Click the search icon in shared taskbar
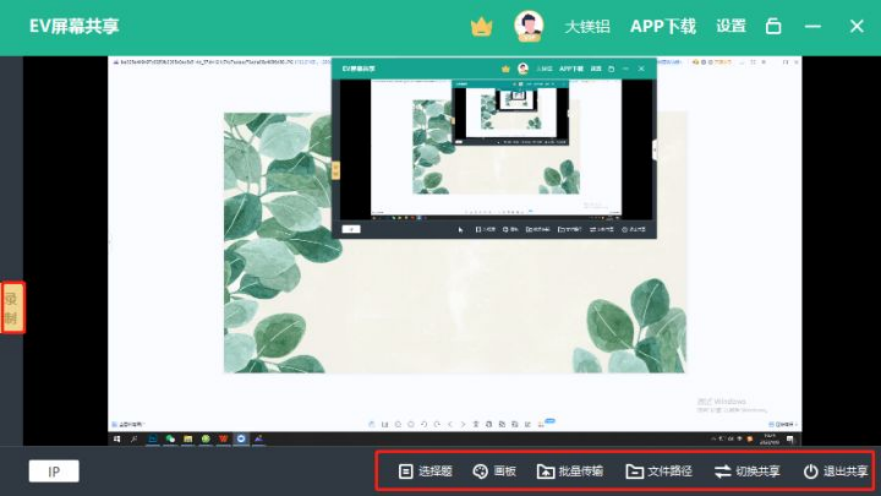The height and width of the screenshot is (496, 881). coord(134,439)
